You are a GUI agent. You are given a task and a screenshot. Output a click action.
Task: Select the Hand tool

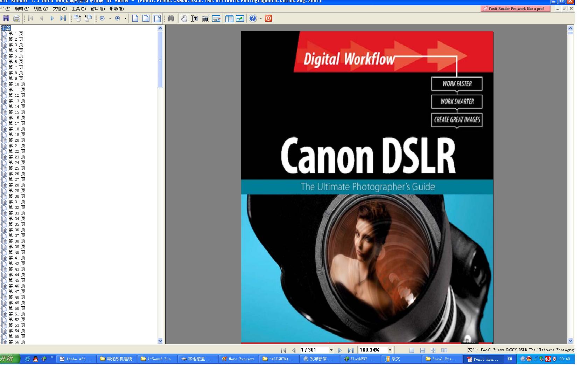coord(184,19)
